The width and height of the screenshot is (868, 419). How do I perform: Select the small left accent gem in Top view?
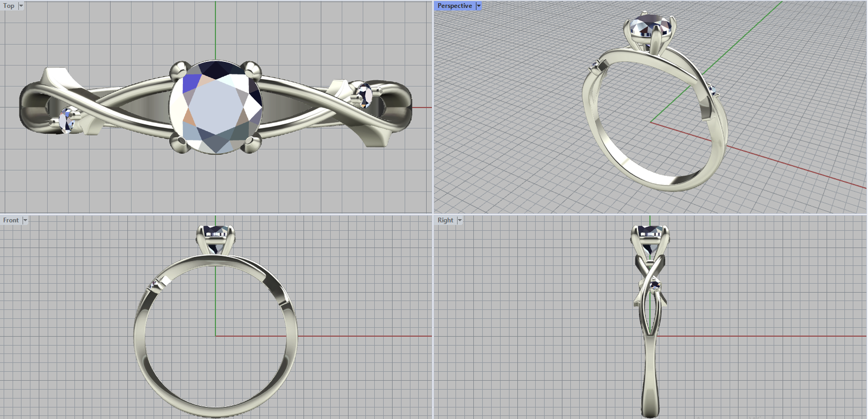click(x=69, y=119)
